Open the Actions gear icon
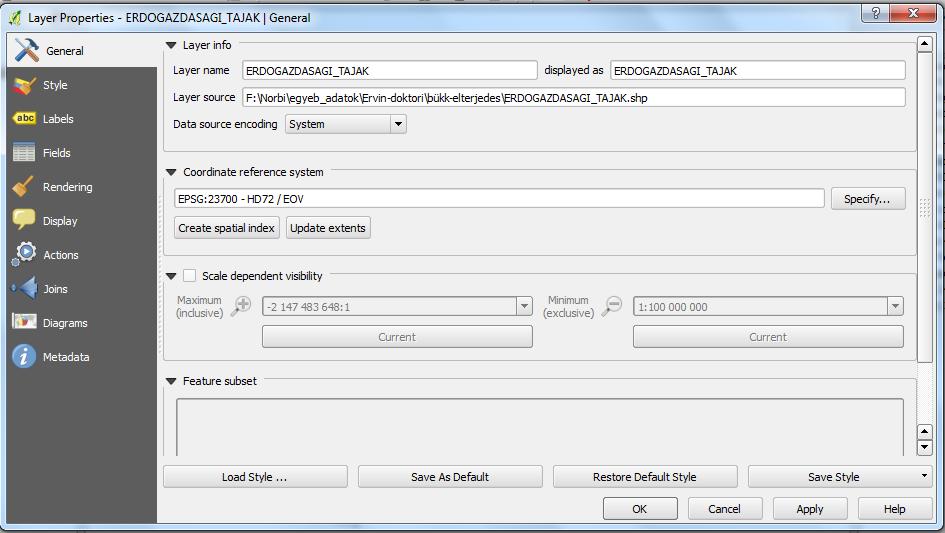945x533 pixels. [24, 254]
